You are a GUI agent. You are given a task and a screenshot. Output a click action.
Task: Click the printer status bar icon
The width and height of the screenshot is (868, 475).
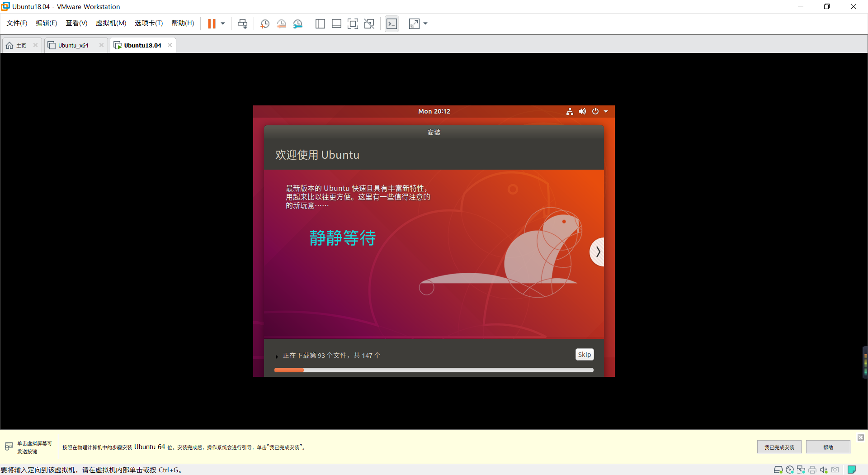click(812, 470)
